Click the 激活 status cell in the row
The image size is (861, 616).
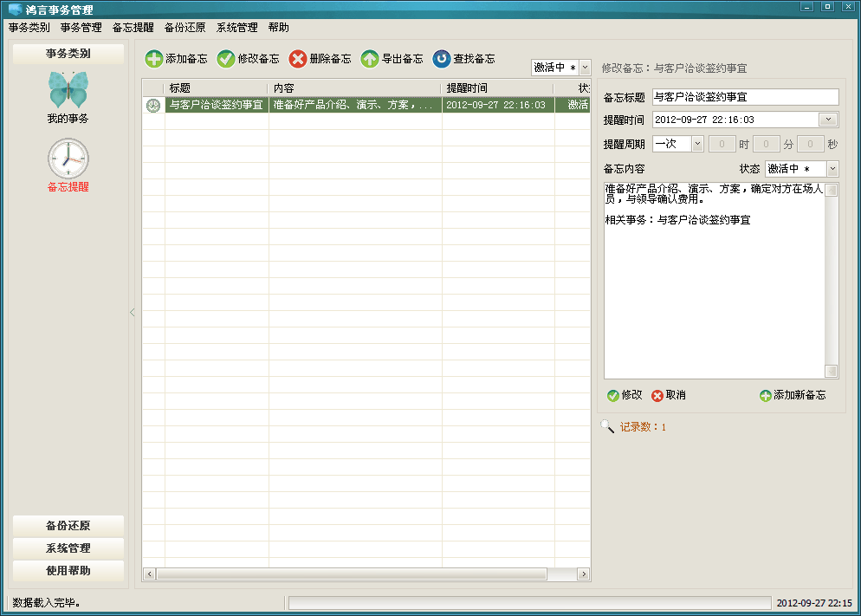pos(573,105)
